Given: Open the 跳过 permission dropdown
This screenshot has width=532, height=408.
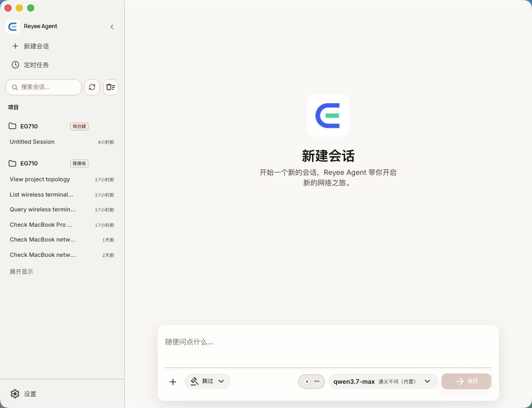Looking at the screenshot, I should point(208,381).
